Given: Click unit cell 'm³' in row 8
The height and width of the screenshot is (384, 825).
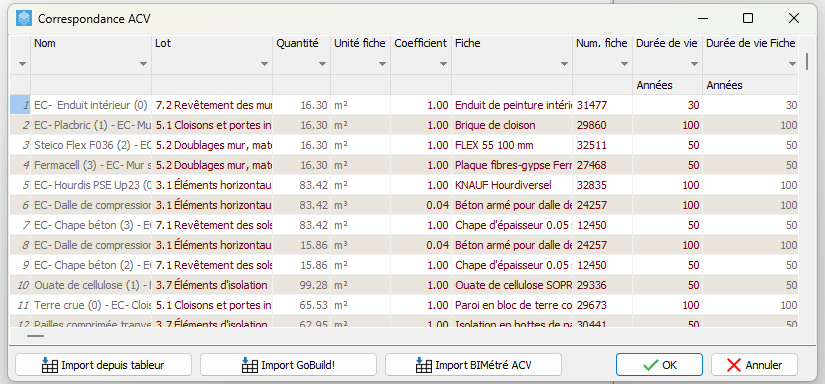Looking at the screenshot, I should coord(361,245).
